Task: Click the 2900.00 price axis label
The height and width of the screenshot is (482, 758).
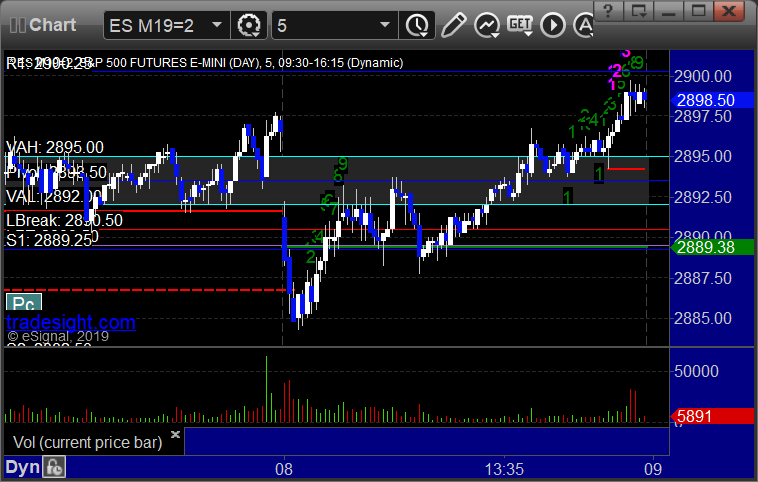Action: click(x=703, y=76)
